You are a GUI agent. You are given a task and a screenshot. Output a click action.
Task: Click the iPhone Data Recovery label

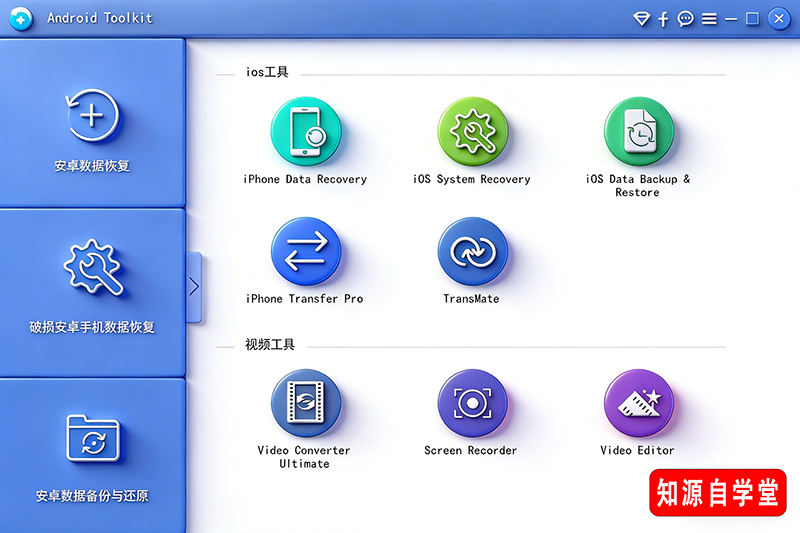[305, 179]
